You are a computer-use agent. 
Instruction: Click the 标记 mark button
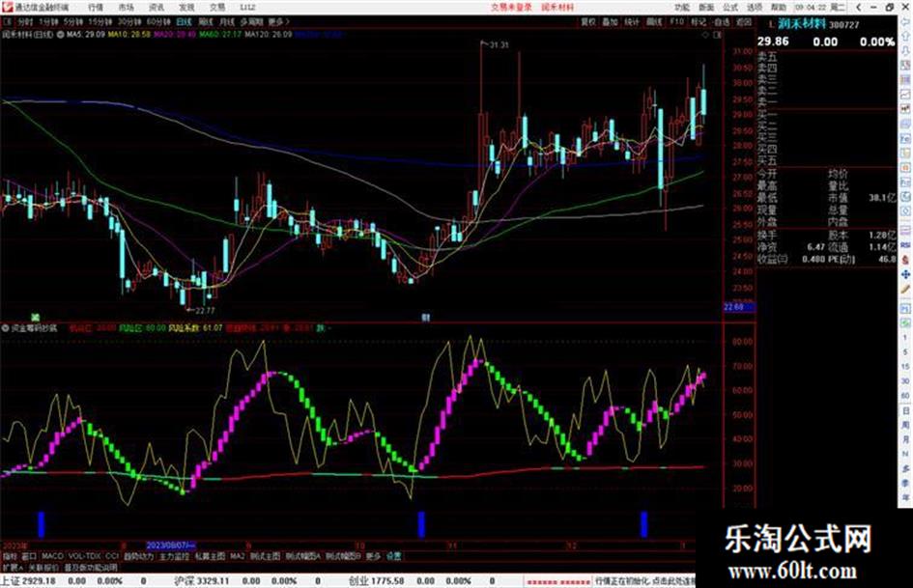click(x=699, y=22)
